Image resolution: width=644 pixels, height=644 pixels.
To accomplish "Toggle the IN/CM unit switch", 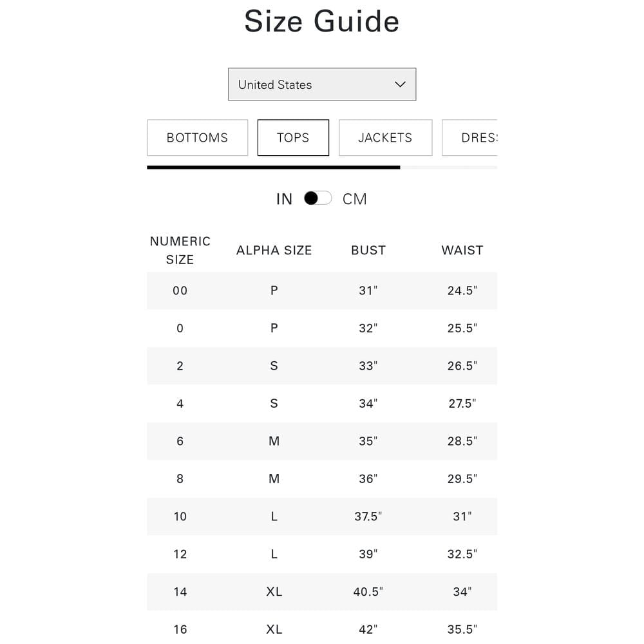I will [x=318, y=198].
